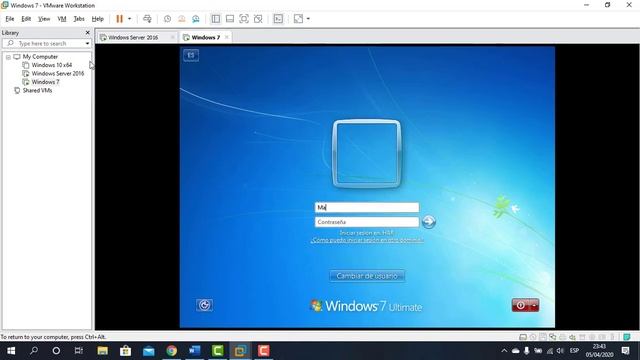Pause the virtual machine with the orange button

pyautogui.click(x=119, y=19)
